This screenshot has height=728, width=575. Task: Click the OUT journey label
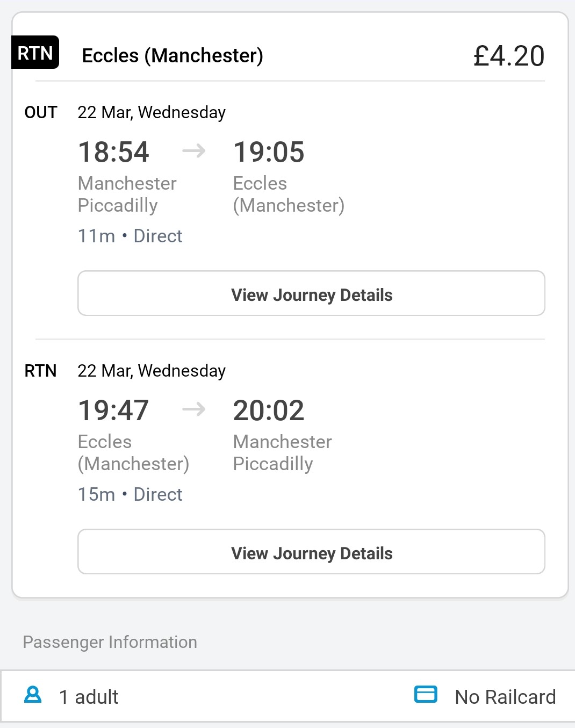pos(41,112)
